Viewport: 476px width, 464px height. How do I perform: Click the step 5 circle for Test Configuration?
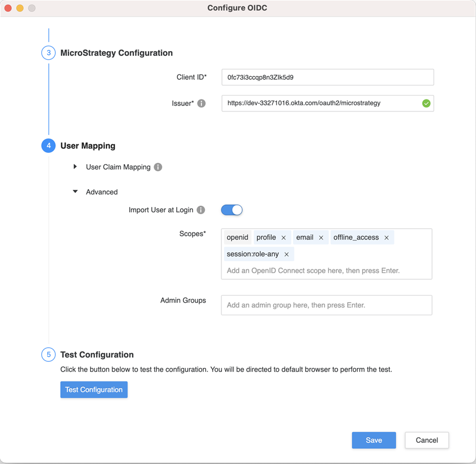point(48,354)
